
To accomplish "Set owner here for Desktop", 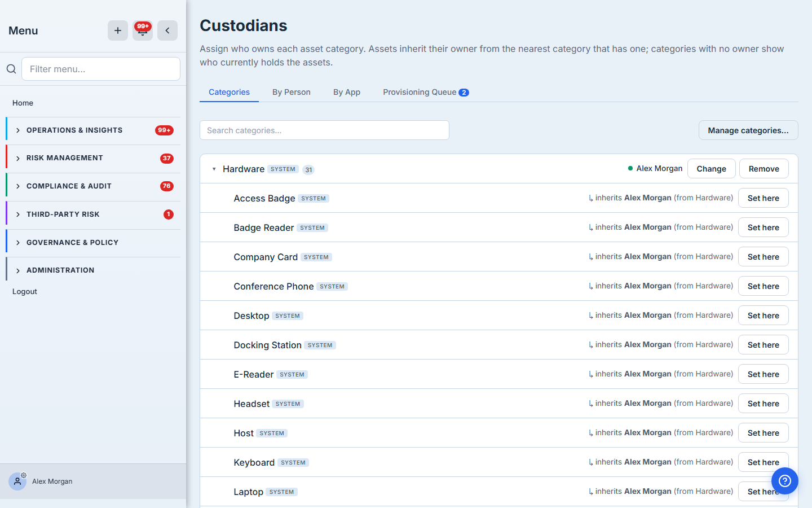I will 764,316.
